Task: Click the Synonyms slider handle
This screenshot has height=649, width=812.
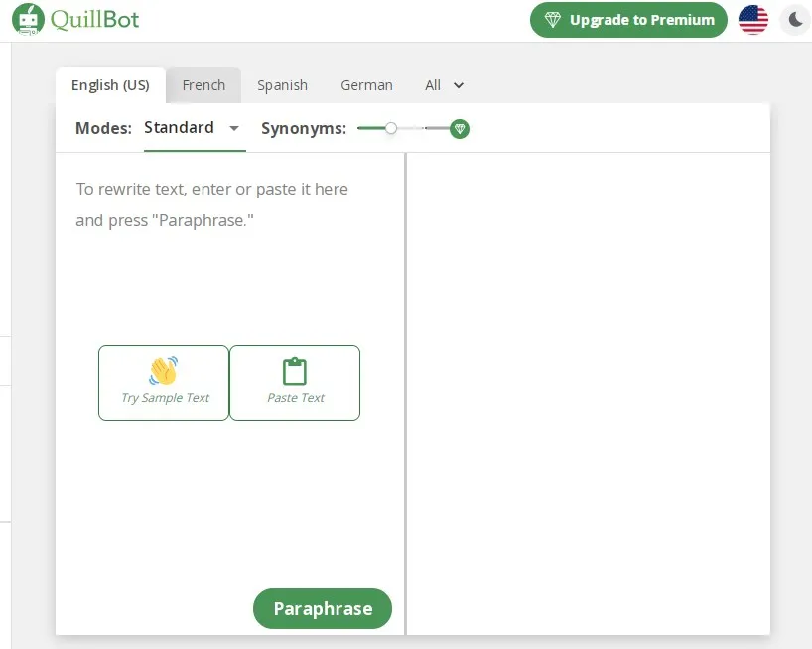Action: pyautogui.click(x=391, y=128)
